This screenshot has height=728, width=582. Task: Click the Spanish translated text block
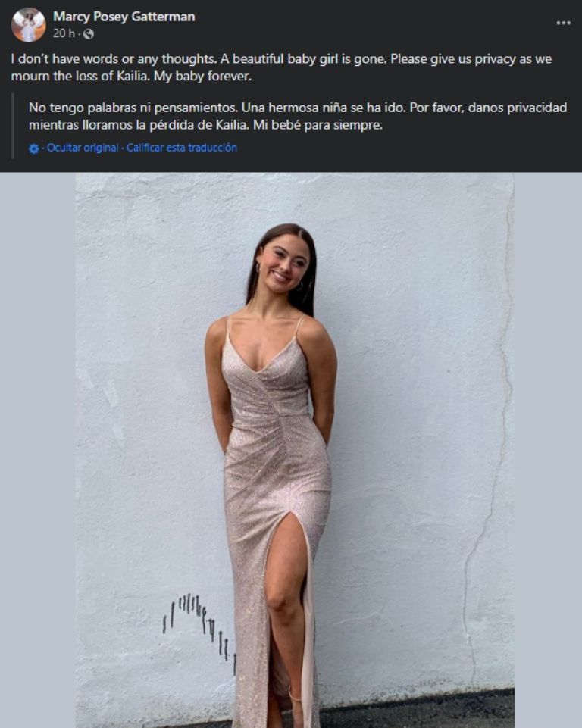click(x=298, y=116)
